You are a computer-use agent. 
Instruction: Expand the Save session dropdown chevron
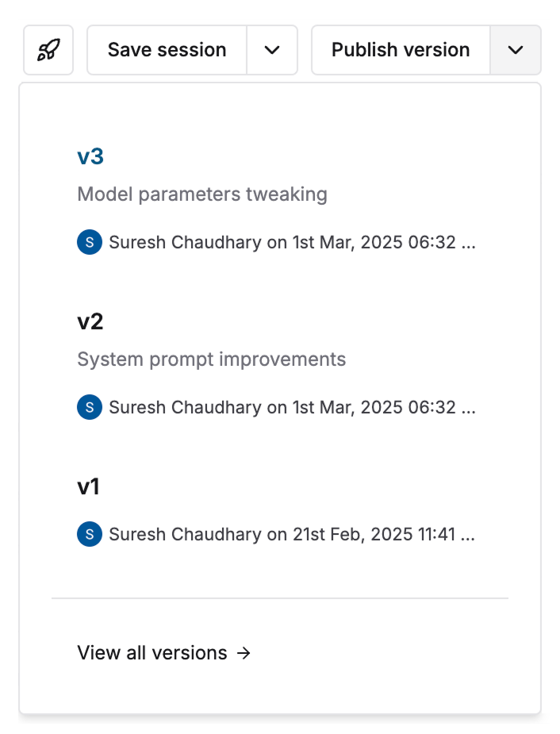click(x=272, y=50)
